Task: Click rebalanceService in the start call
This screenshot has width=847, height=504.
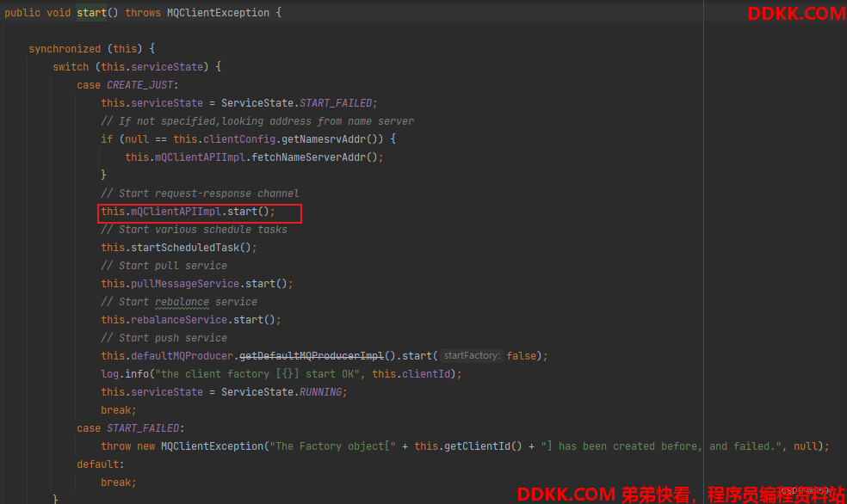Action: point(179,320)
